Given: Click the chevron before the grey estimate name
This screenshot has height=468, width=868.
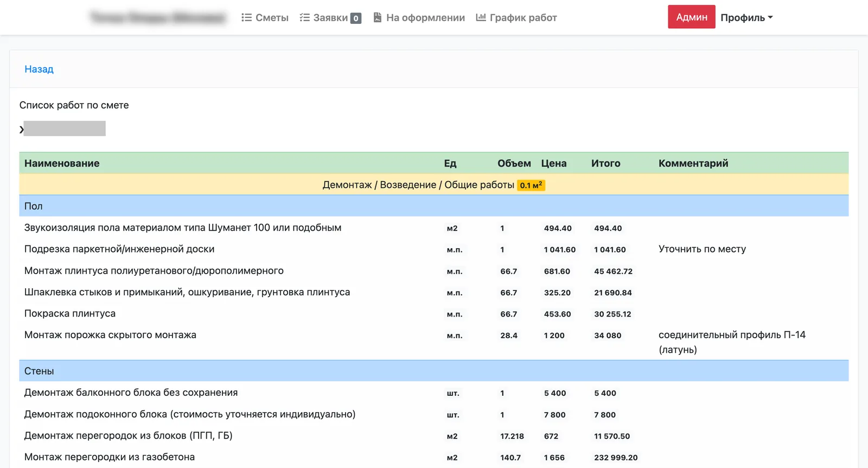Looking at the screenshot, I should pos(21,129).
